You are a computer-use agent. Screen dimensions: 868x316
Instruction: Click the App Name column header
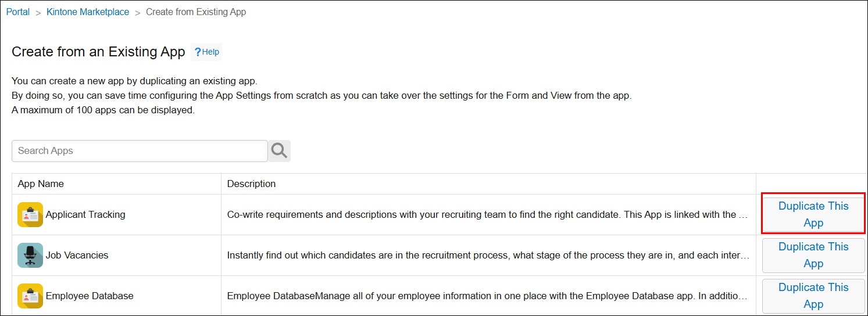[41, 184]
